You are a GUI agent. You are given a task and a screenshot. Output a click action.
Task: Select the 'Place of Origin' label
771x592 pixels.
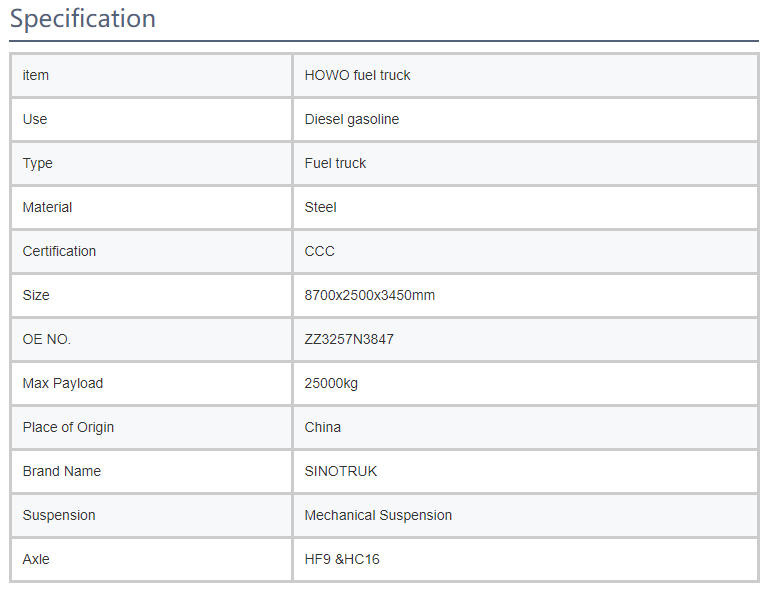68,427
